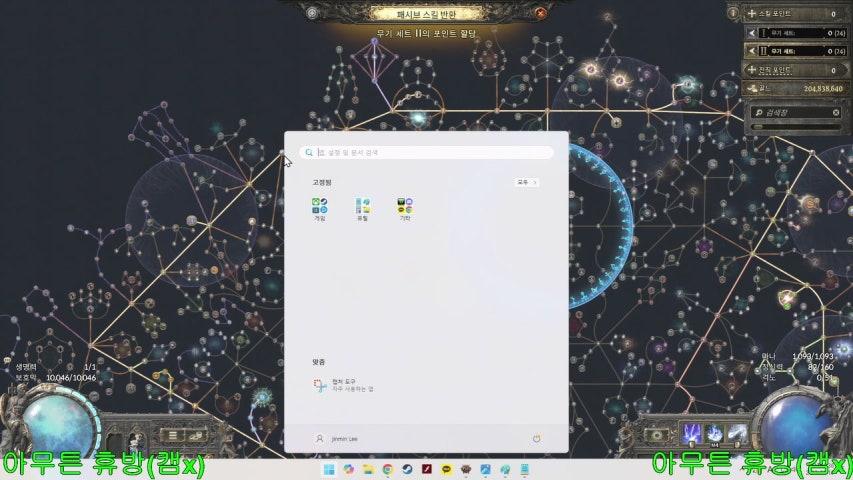Click the Start menu search box
853x480 pixels.
[428, 153]
